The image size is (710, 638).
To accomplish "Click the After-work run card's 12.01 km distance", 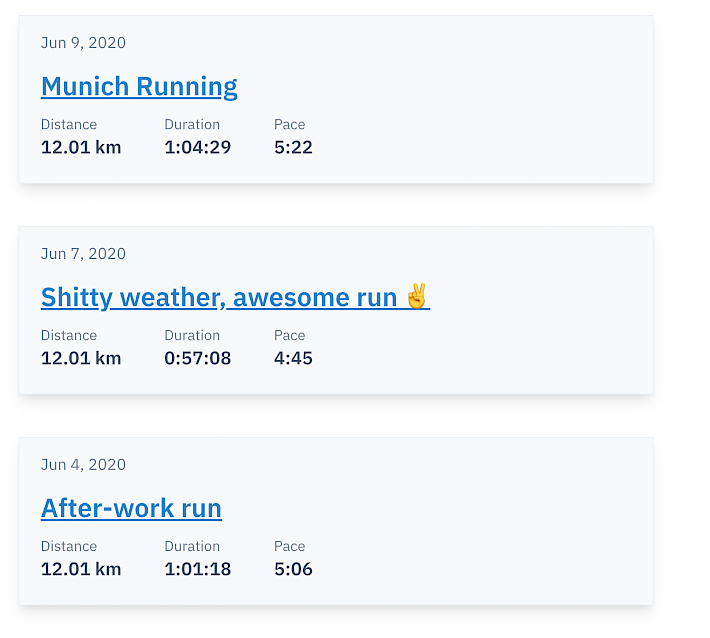I will pos(81,569).
